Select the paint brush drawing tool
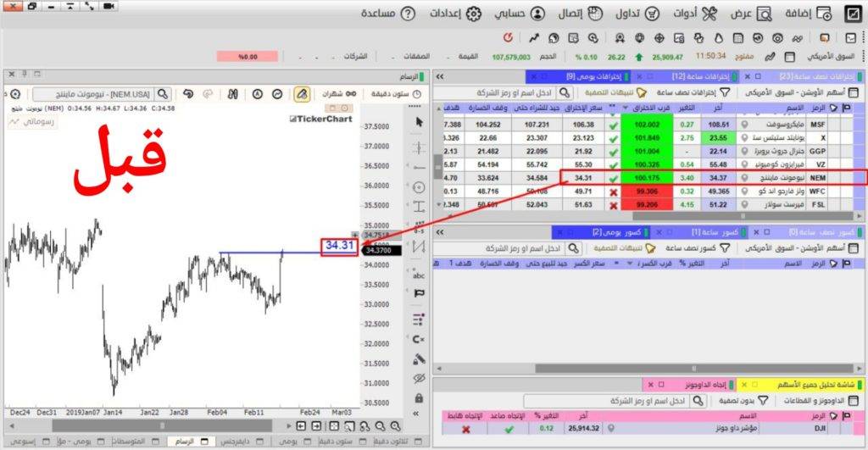 tap(419, 359)
